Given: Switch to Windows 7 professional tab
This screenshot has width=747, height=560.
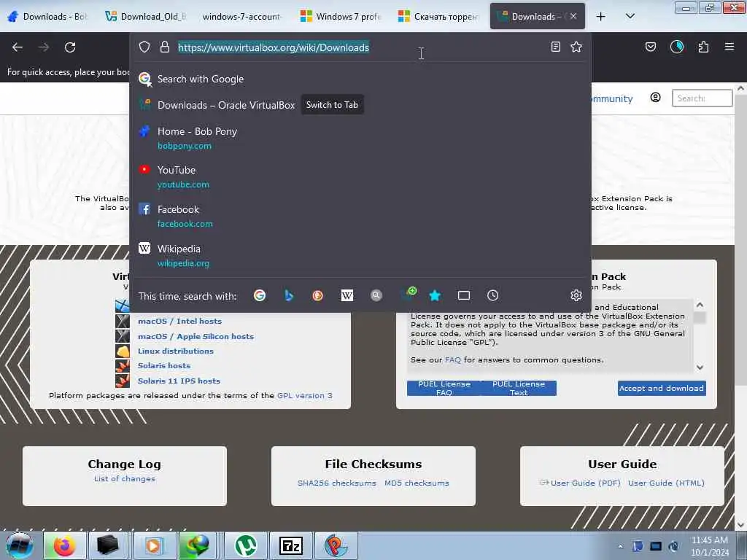Looking at the screenshot, I should click(340, 16).
